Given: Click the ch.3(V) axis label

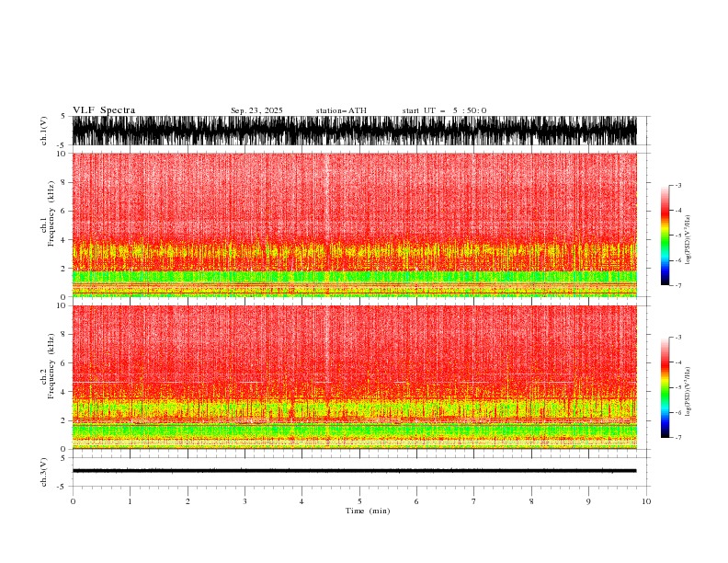Looking at the screenshot, I should tap(44, 472).
